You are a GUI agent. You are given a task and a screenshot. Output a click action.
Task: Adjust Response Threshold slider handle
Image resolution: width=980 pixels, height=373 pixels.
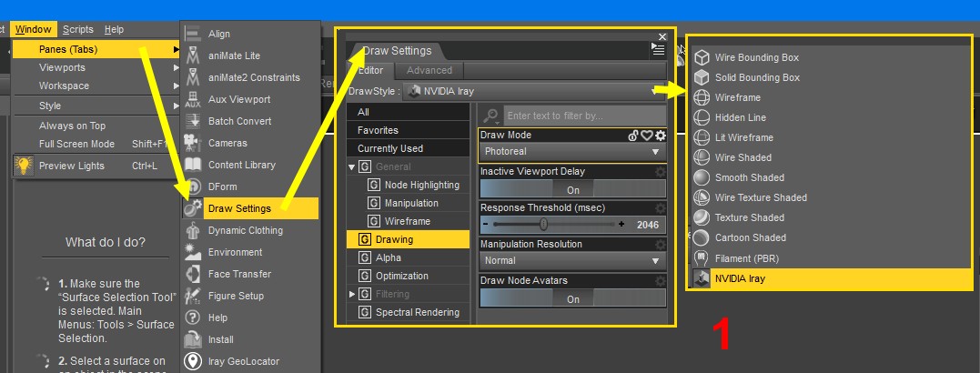click(x=544, y=225)
